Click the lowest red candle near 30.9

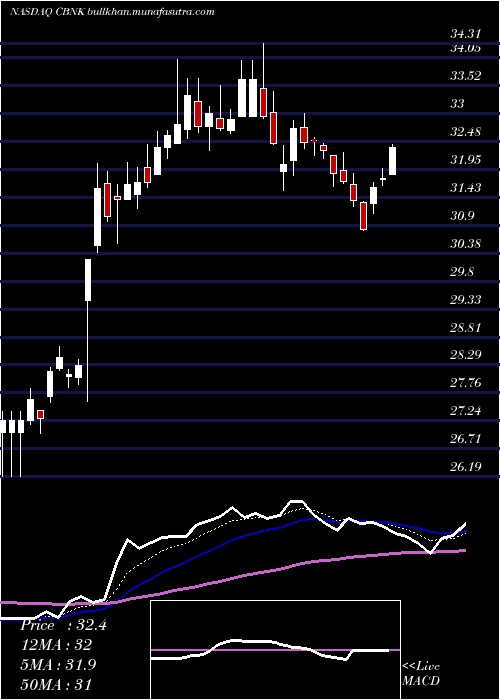tap(363, 216)
